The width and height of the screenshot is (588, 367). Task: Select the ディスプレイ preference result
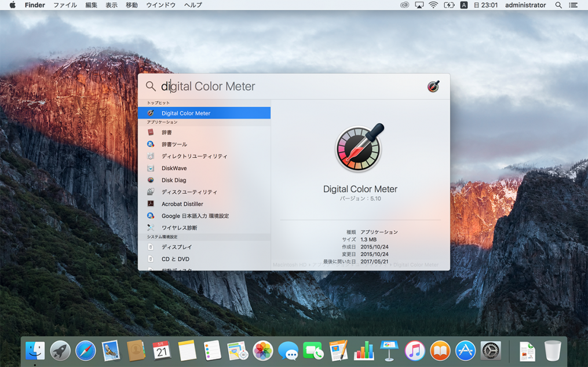pyautogui.click(x=204, y=247)
